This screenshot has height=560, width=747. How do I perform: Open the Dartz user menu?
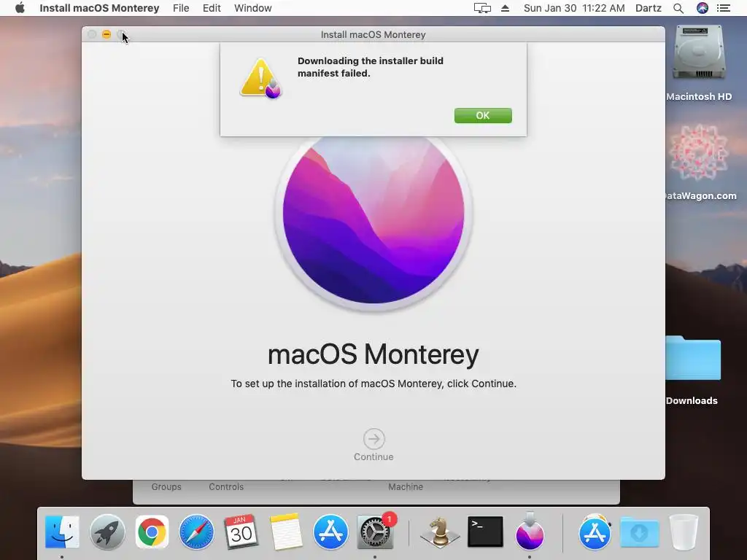(649, 8)
